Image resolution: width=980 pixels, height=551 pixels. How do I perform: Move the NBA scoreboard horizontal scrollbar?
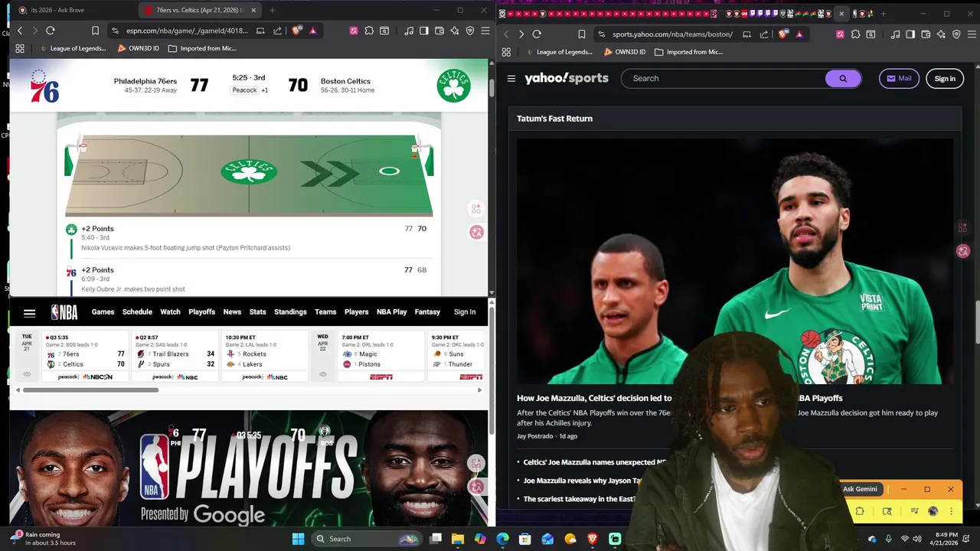click(x=90, y=390)
